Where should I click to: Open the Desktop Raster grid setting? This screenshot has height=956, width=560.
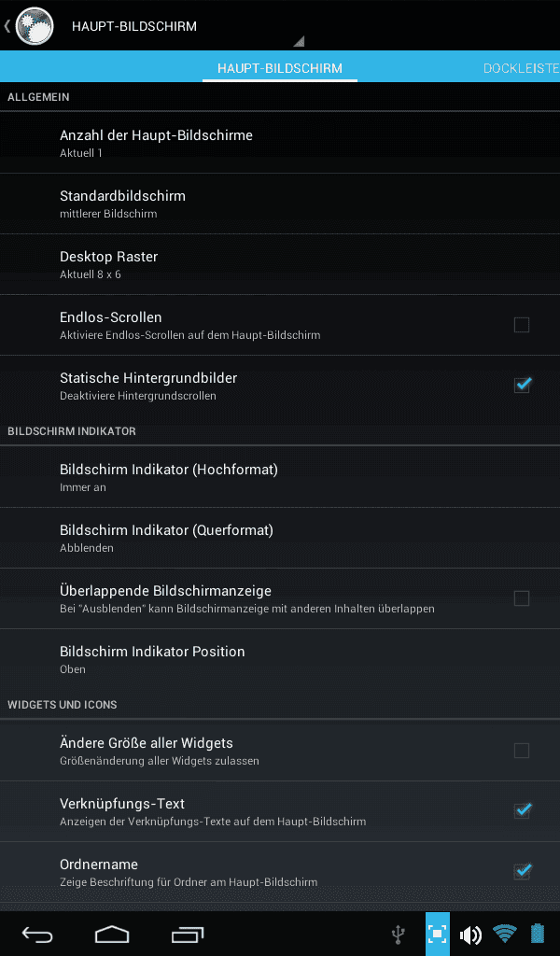pyautogui.click(x=280, y=264)
